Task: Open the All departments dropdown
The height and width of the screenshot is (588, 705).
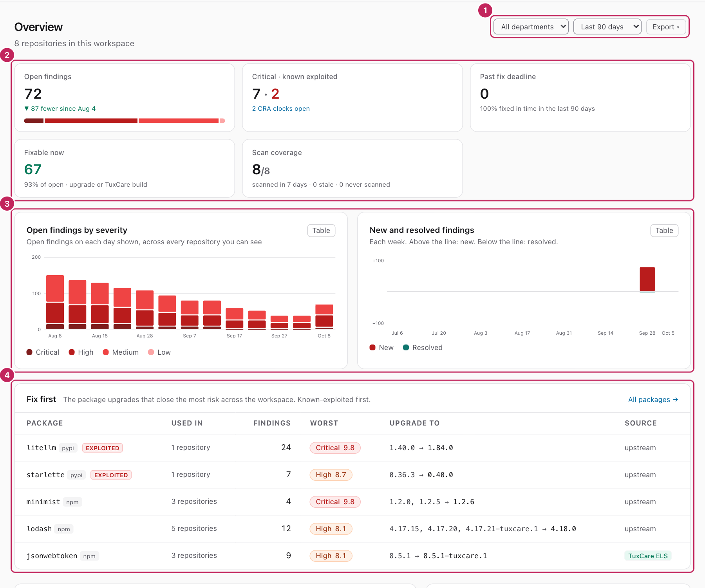Action: pos(531,27)
